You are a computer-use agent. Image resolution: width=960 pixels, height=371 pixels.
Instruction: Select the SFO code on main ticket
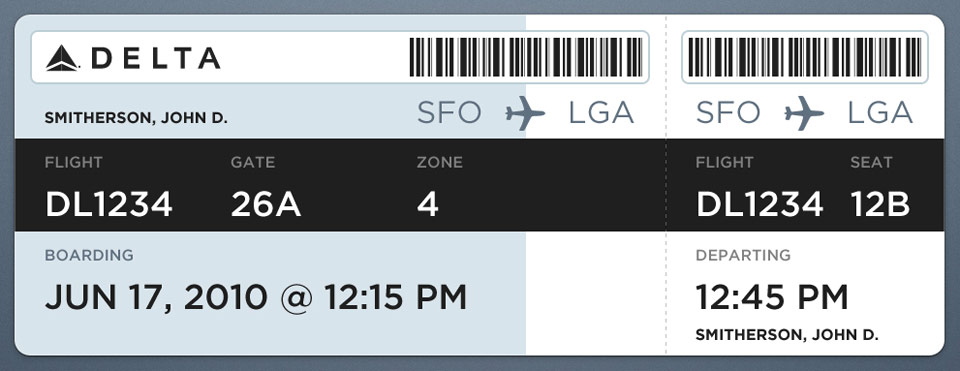click(x=449, y=113)
